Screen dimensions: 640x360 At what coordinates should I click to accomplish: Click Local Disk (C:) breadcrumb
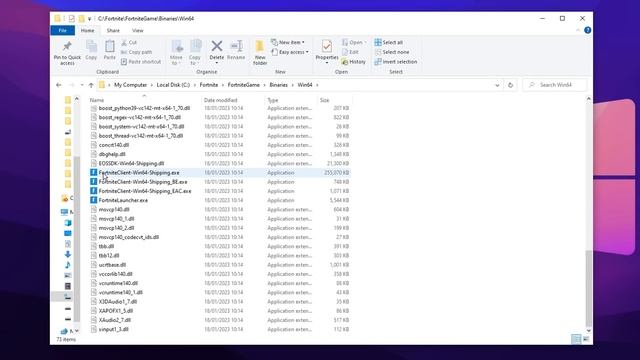pyautogui.click(x=173, y=85)
